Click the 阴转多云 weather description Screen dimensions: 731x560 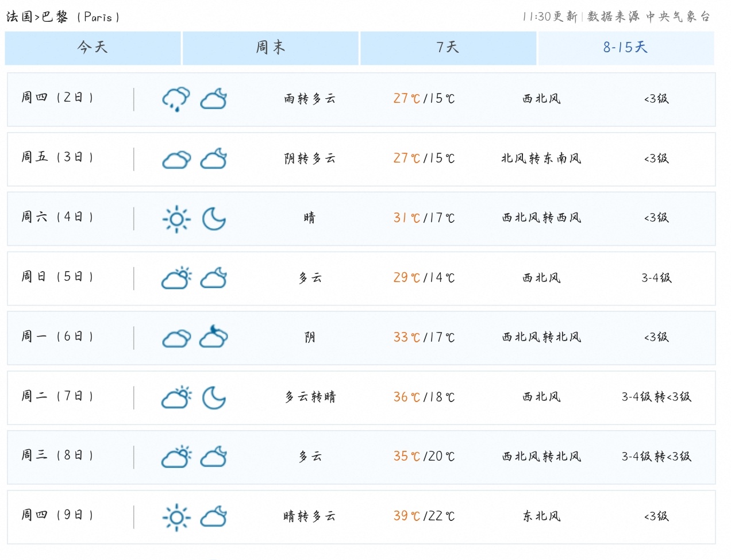310,159
